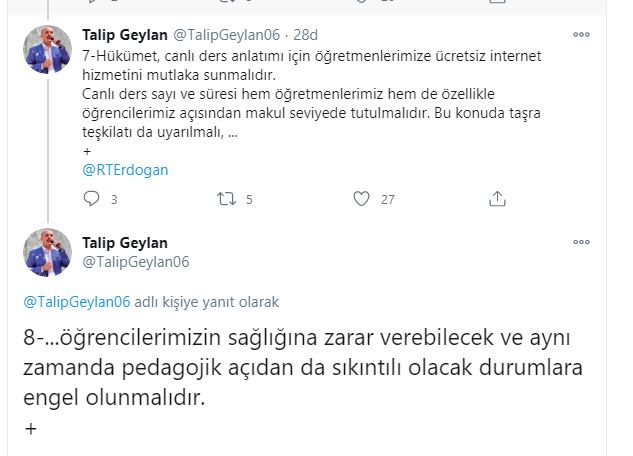Viewport: 633px width, 456px height.
Task: Click the like count of 27
Action: (x=388, y=199)
